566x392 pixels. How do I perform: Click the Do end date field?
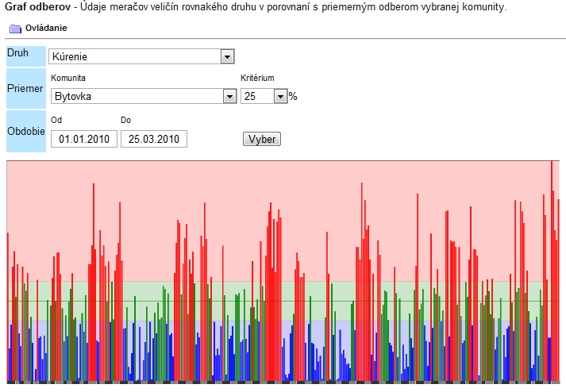[153, 139]
